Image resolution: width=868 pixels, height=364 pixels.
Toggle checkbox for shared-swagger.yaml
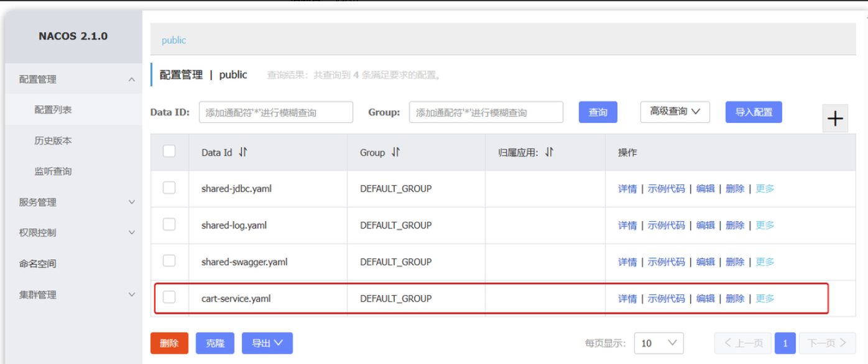(x=169, y=261)
